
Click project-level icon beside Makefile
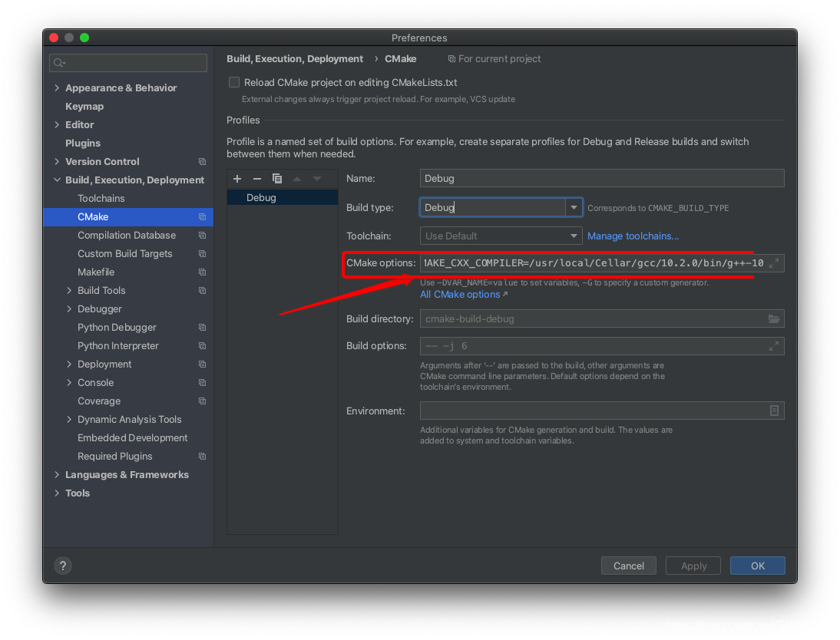[x=202, y=272]
